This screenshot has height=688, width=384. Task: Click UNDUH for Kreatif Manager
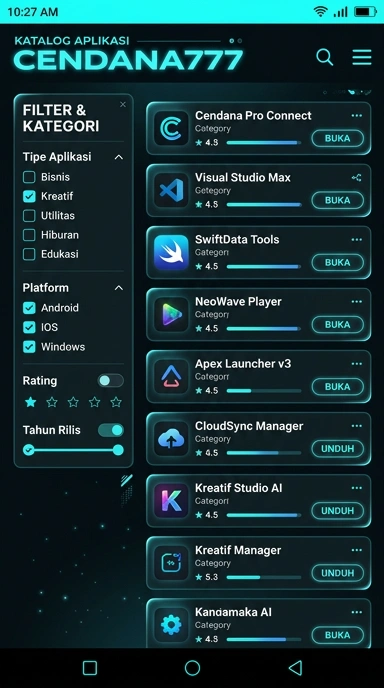click(337, 573)
